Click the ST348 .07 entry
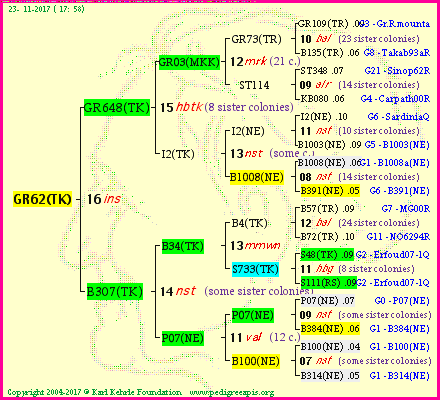The height and width of the screenshot is (400, 440). pyautogui.click(x=322, y=71)
